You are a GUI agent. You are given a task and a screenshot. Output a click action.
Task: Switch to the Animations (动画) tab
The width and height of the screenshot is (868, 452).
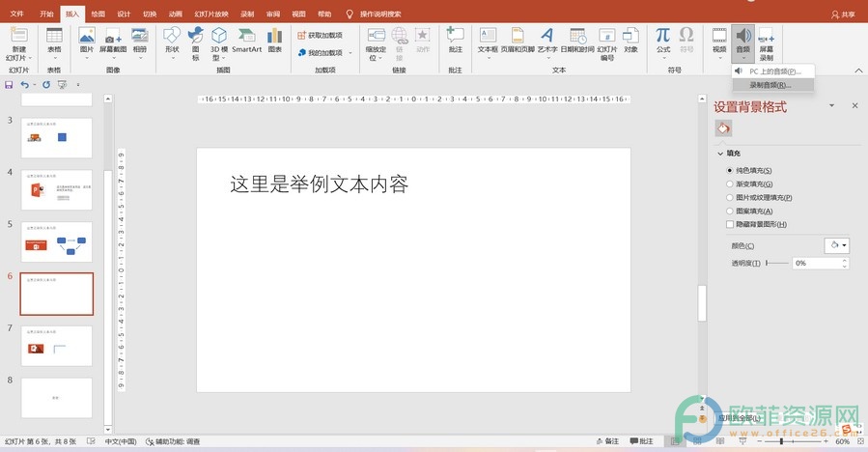[176, 14]
